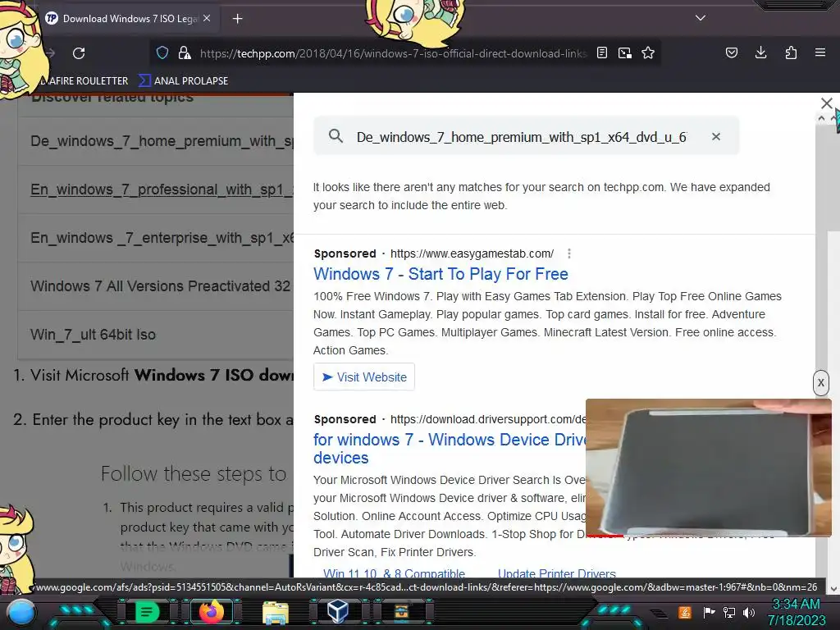
Task: Bookmark this page with the star icon
Action: (x=648, y=52)
